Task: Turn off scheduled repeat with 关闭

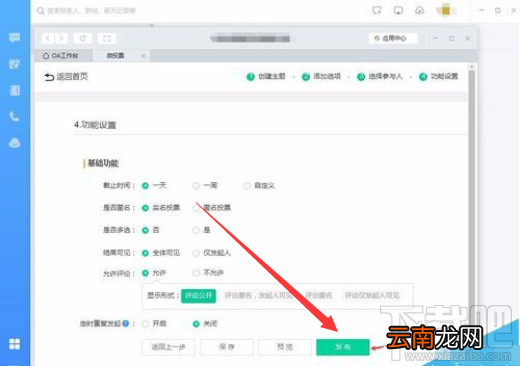Action: [x=196, y=323]
